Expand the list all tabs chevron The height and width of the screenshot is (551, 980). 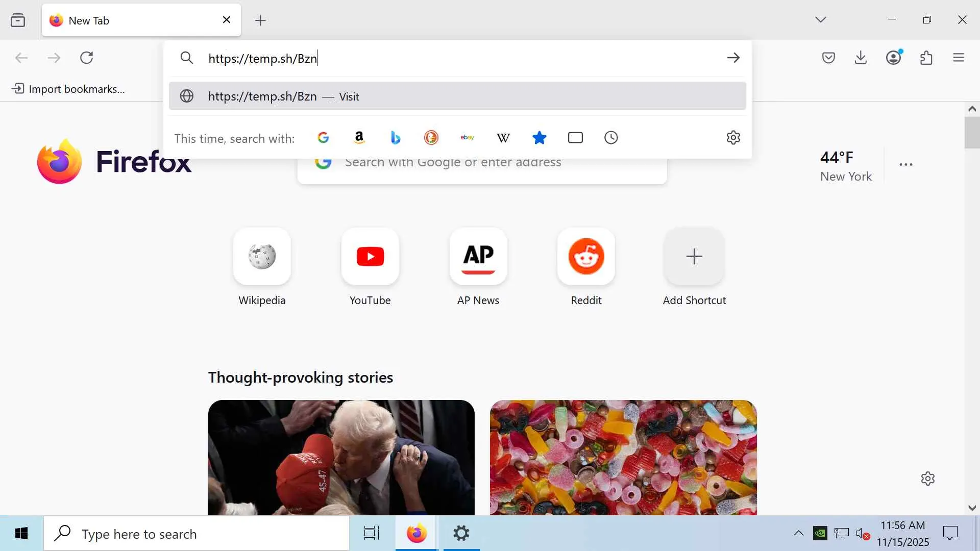[821, 20]
